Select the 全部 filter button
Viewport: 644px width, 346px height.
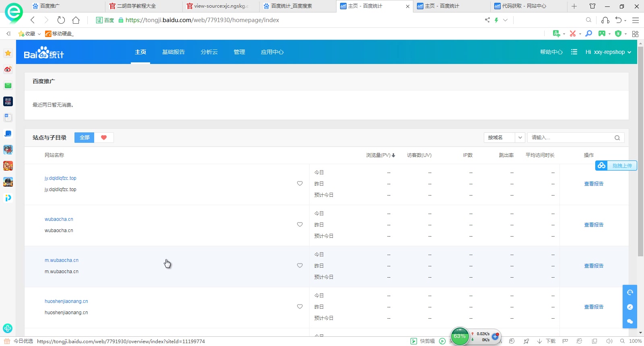click(85, 138)
